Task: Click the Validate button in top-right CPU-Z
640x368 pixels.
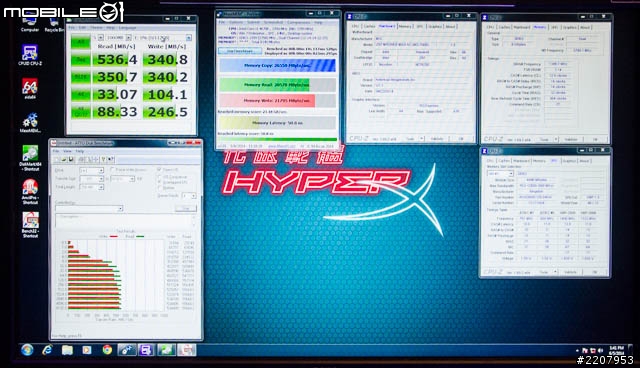Action: pyautogui.click(x=571, y=140)
